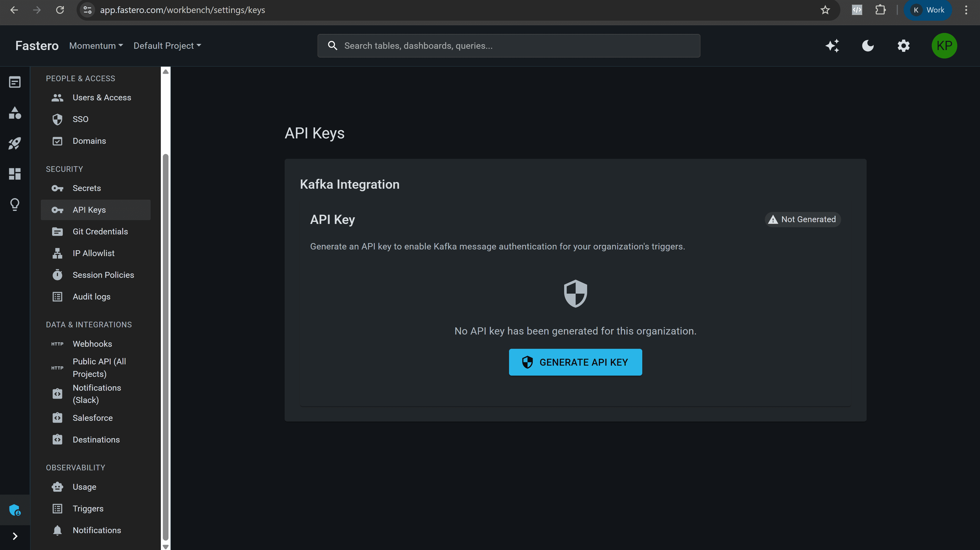The width and height of the screenshot is (980, 550).
Task: Open the Momentum organization dropdown
Action: (x=95, y=46)
